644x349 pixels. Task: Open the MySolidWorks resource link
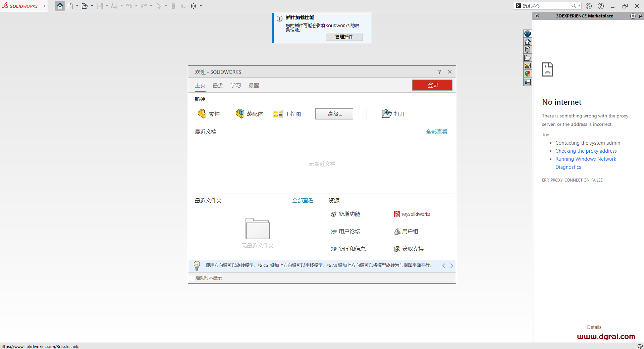(412, 214)
